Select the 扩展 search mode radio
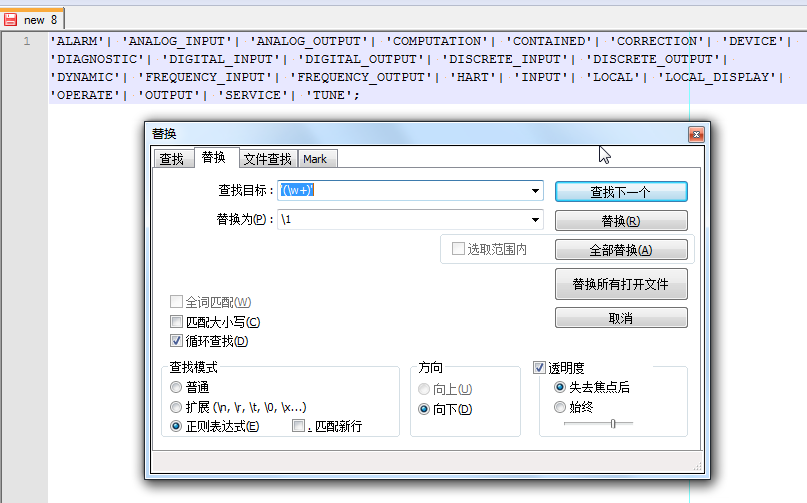 [x=176, y=407]
